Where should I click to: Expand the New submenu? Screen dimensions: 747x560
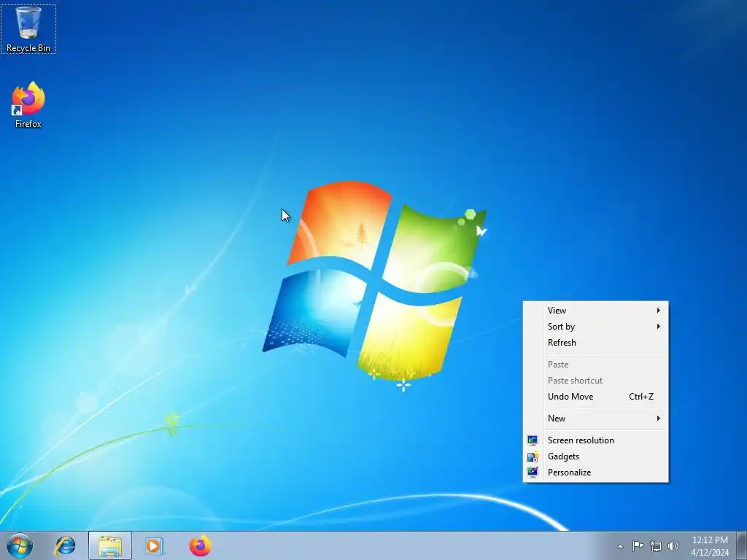595,419
